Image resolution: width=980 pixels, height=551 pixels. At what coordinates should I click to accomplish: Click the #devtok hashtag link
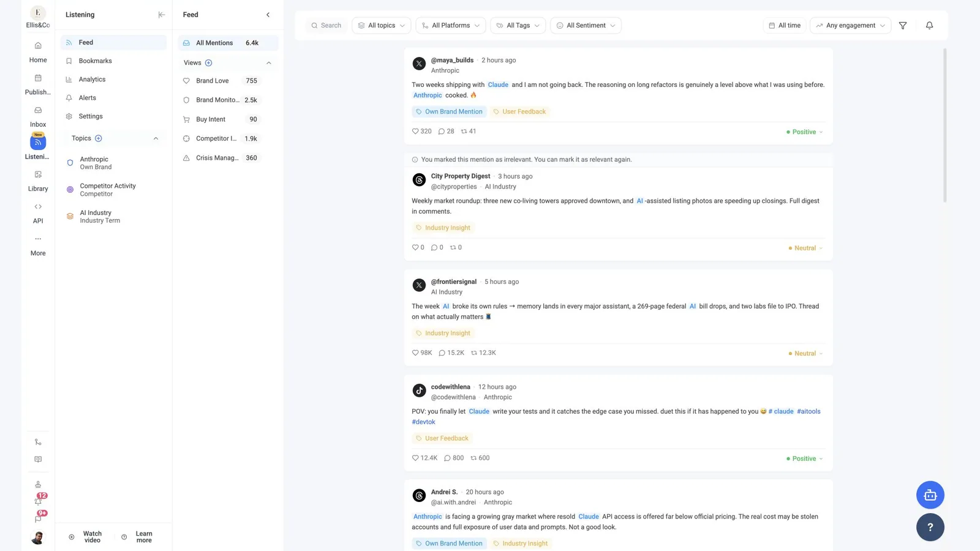[x=423, y=422]
